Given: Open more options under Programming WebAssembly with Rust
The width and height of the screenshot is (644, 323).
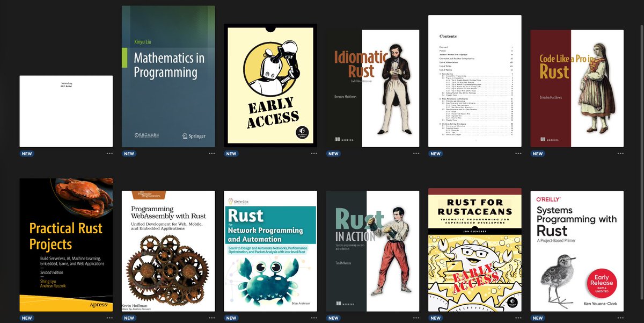Looking at the screenshot, I should [211, 318].
